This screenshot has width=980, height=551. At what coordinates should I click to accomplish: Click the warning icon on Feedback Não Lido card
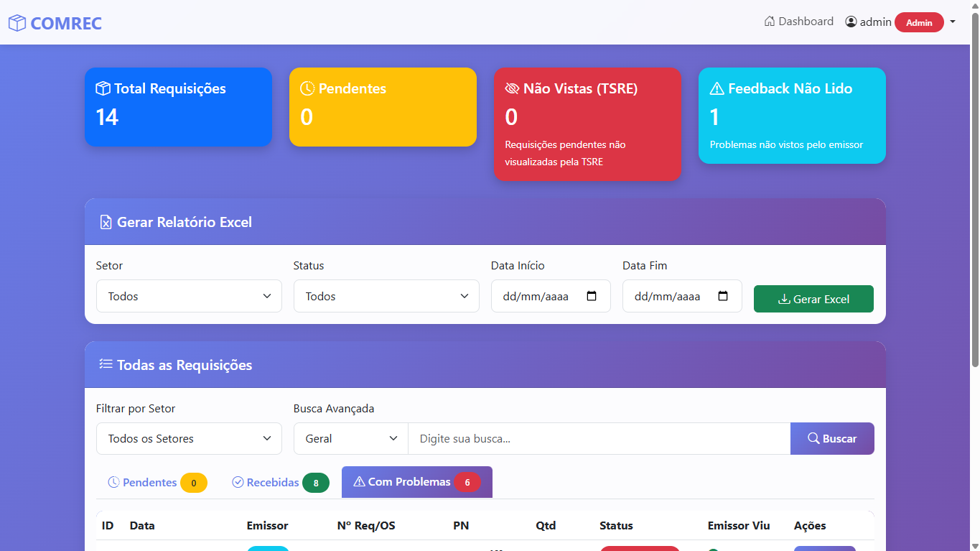(717, 88)
